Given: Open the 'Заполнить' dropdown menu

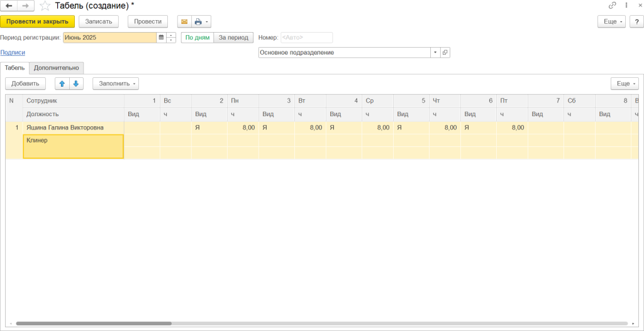Looking at the screenshot, I should pyautogui.click(x=116, y=84).
